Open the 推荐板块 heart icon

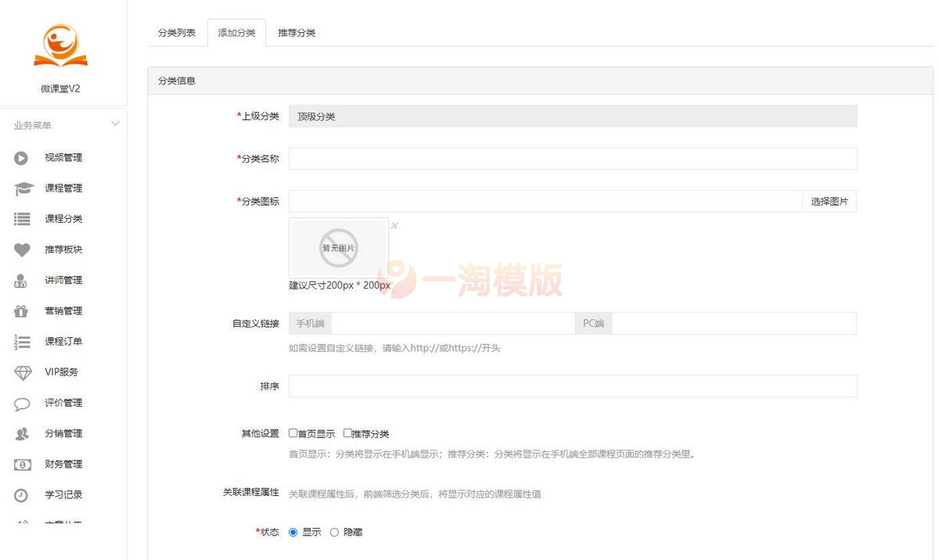click(22, 249)
